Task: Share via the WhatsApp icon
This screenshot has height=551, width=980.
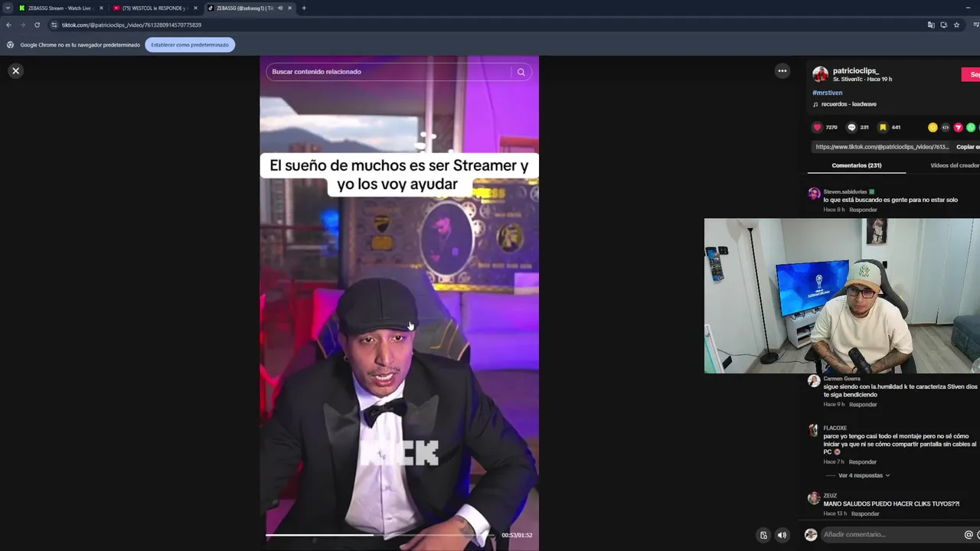Action: click(x=971, y=127)
